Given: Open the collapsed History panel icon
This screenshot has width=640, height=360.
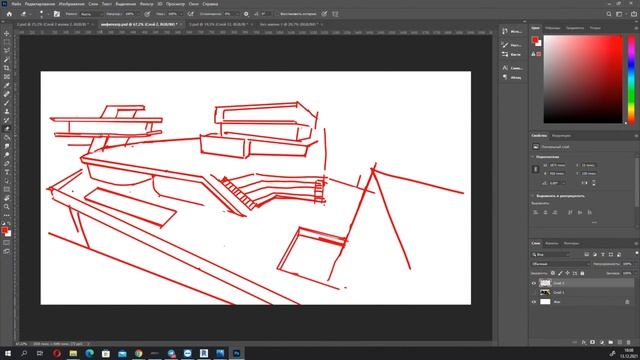Looking at the screenshot, I should coord(505,31).
